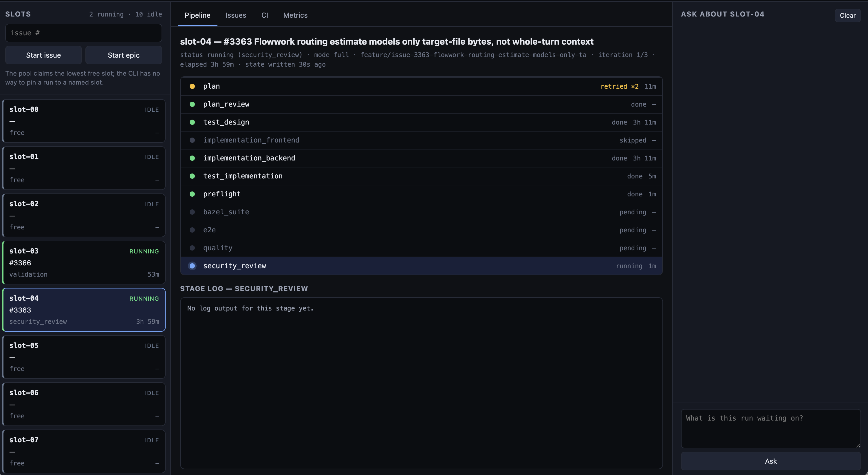Screen dimensions: 868x475
Task: Select the test_design stage name
Action: (x=226, y=122)
